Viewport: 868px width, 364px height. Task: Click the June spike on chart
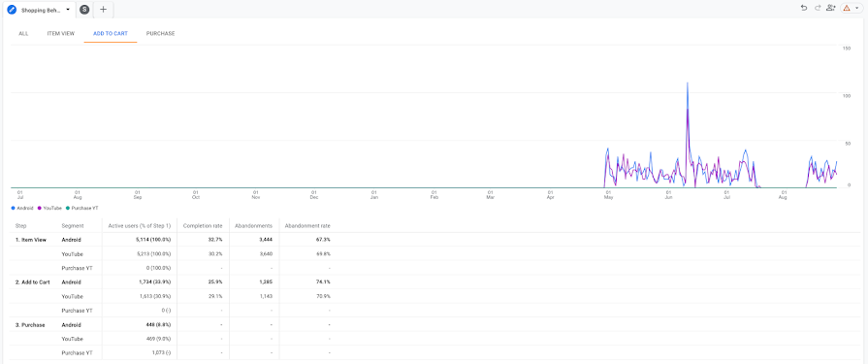(x=688, y=83)
